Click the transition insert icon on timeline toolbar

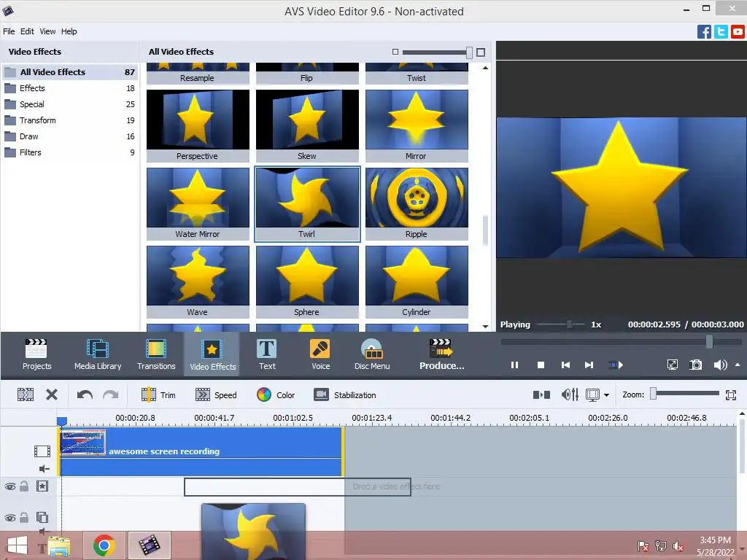(x=542, y=394)
